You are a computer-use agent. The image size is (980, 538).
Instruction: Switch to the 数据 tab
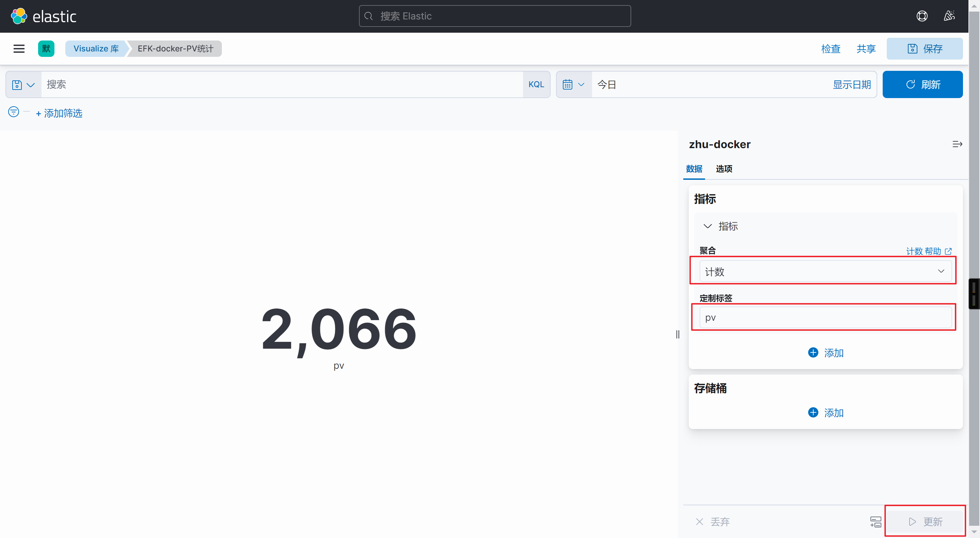[x=694, y=169]
